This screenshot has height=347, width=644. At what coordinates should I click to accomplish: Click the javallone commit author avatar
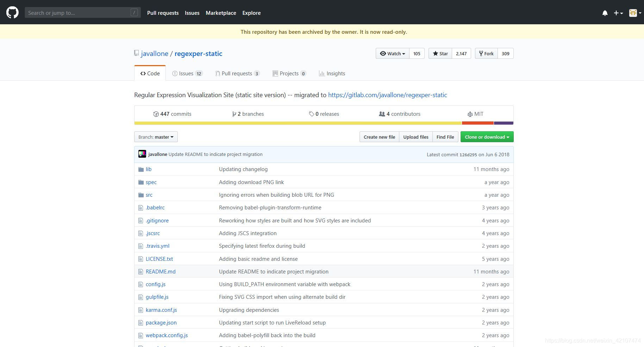(x=142, y=154)
